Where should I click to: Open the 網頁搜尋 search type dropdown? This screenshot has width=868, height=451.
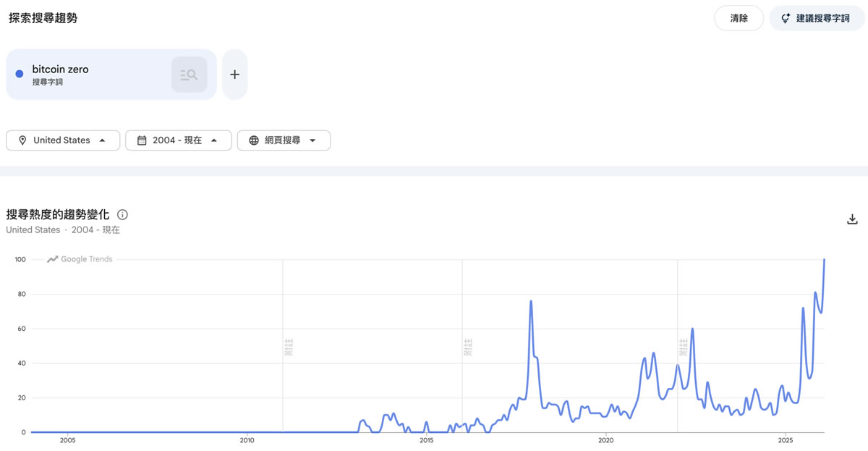point(284,140)
